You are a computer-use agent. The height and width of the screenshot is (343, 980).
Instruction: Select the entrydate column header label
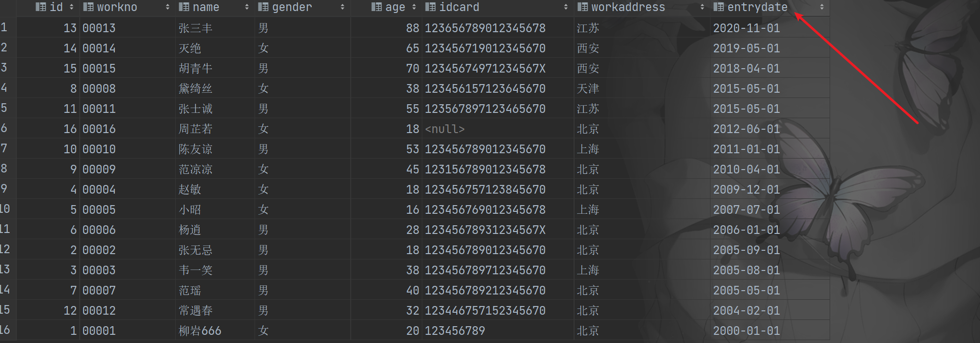(758, 7)
